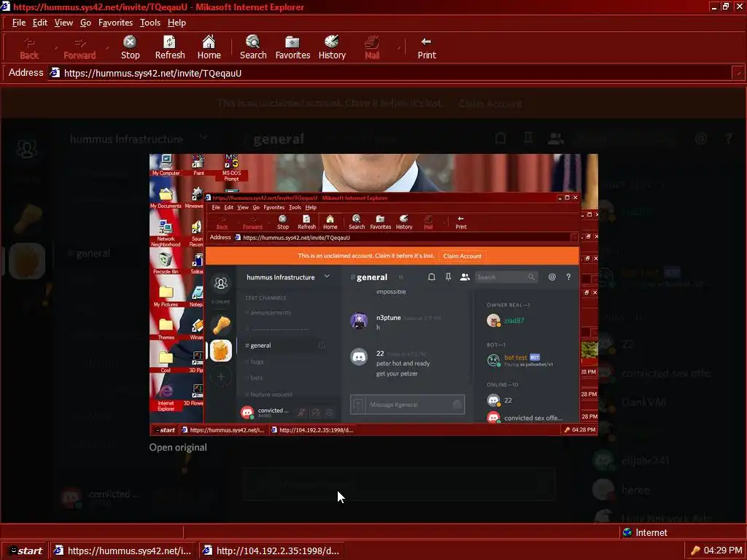Click Open original below the image
Screen dimensions: 747x560
coord(178,447)
